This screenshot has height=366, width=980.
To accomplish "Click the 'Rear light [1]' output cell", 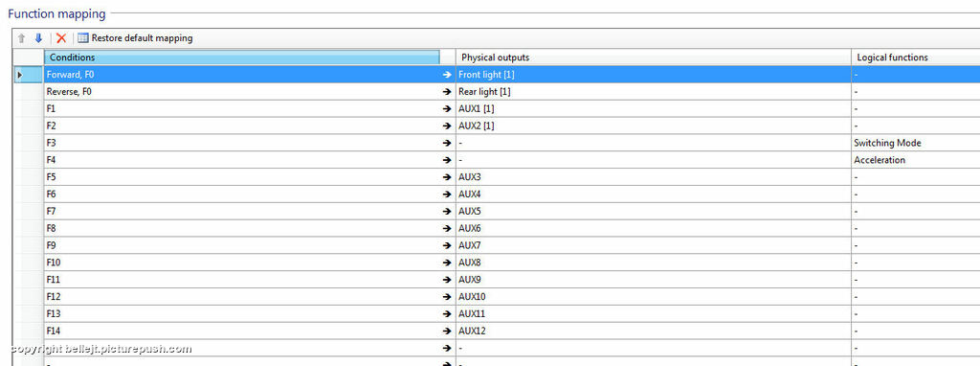I will click(654, 91).
